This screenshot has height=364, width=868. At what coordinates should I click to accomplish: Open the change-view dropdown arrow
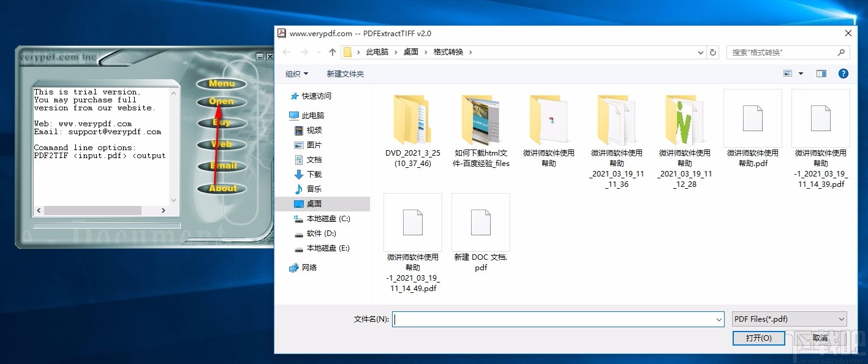(x=799, y=73)
